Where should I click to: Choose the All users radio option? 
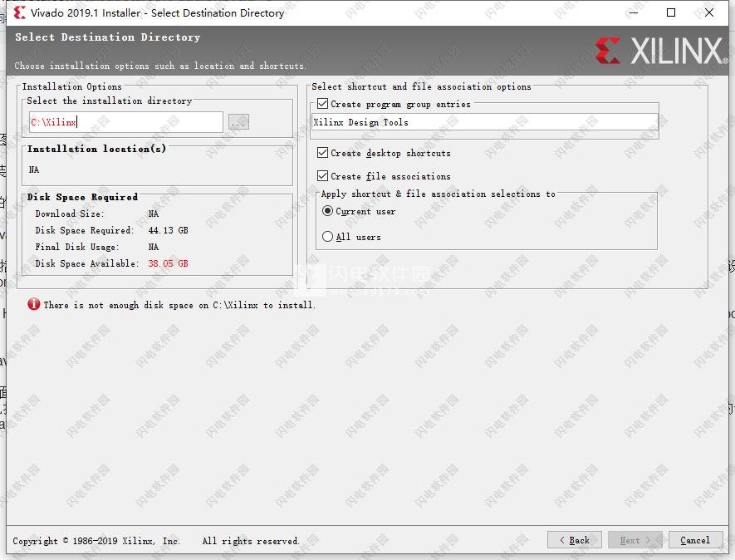328,237
